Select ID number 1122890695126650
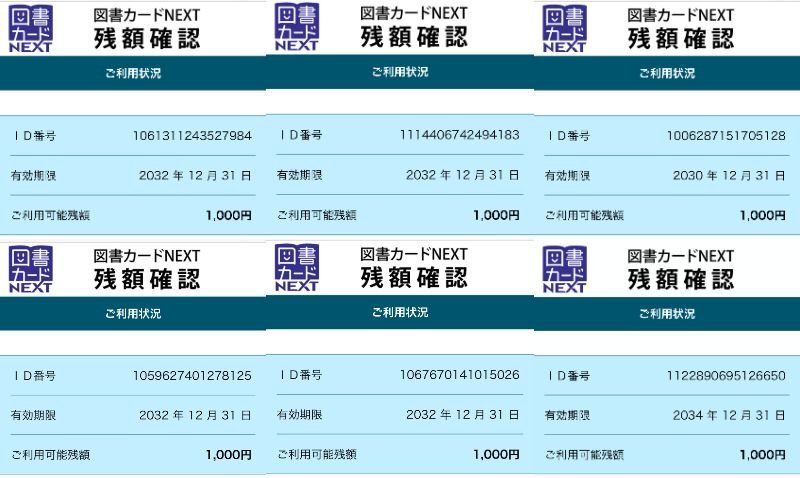Viewport: 800px width, 478px height. tap(727, 376)
